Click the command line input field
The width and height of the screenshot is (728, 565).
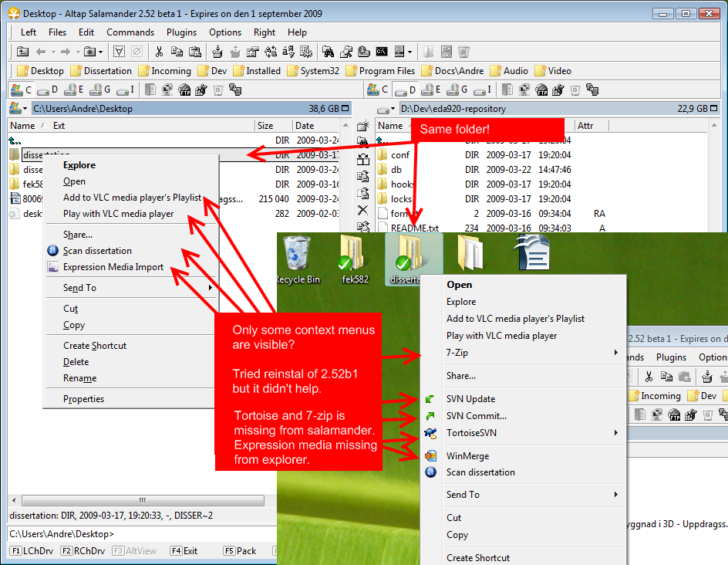tap(142, 534)
